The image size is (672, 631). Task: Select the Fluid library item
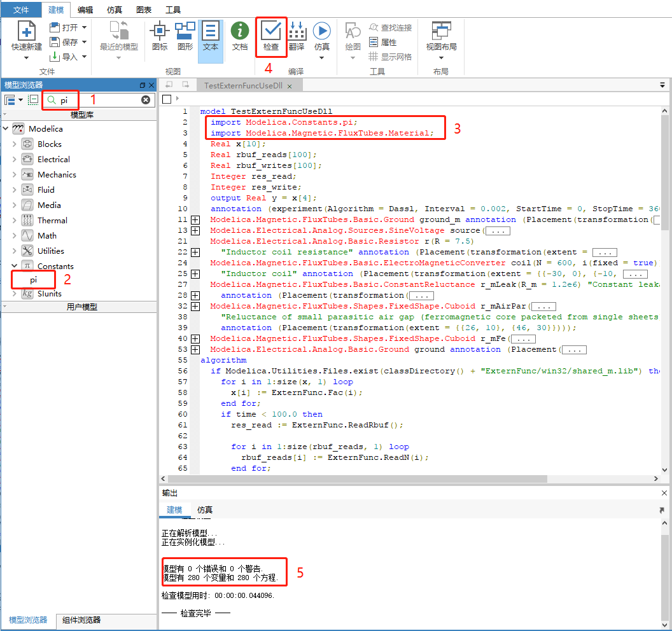point(46,190)
